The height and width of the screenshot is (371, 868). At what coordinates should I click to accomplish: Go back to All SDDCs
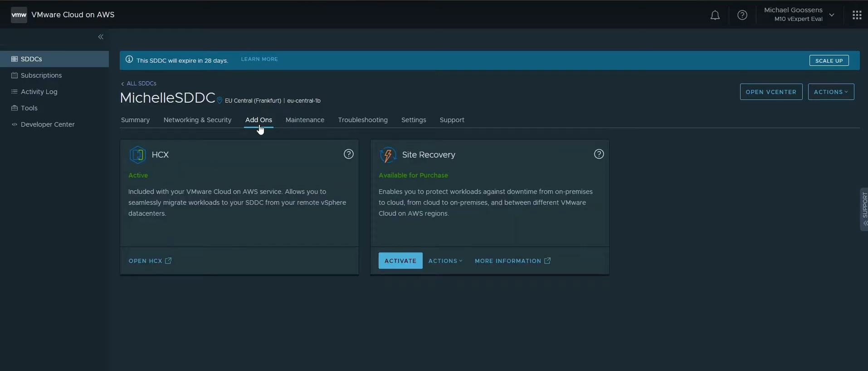[139, 84]
